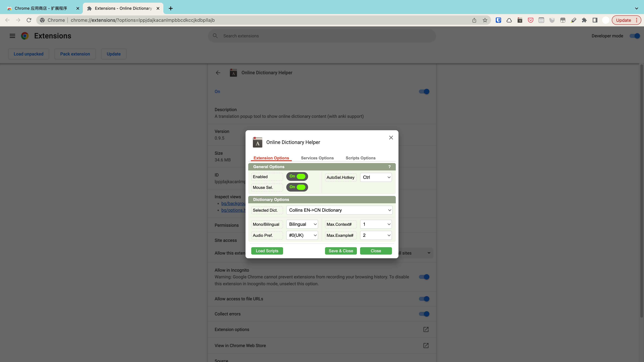Screen dimensions: 644x362
Task: Click Save & Close button
Action: [341, 251]
